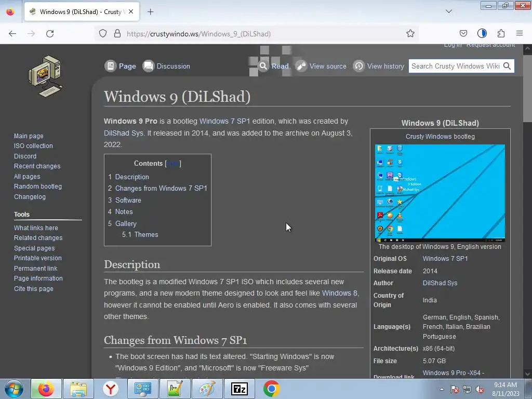Viewport: 532px width, 399px height.
Task: Open the ISO collection link
Action: (x=33, y=146)
